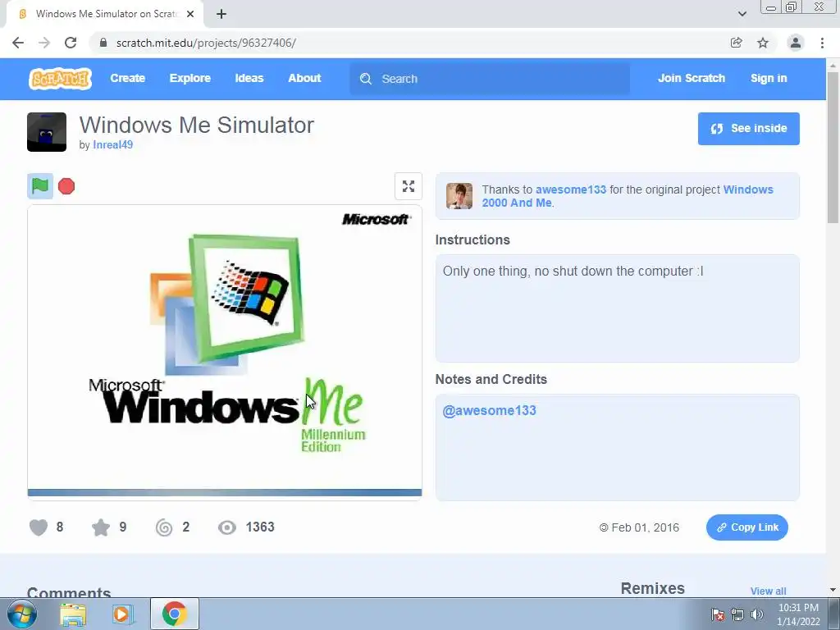The height and width of the screenshot is (630, 840).
Task: Open Inreal49 author profile link
Action: 112,144
